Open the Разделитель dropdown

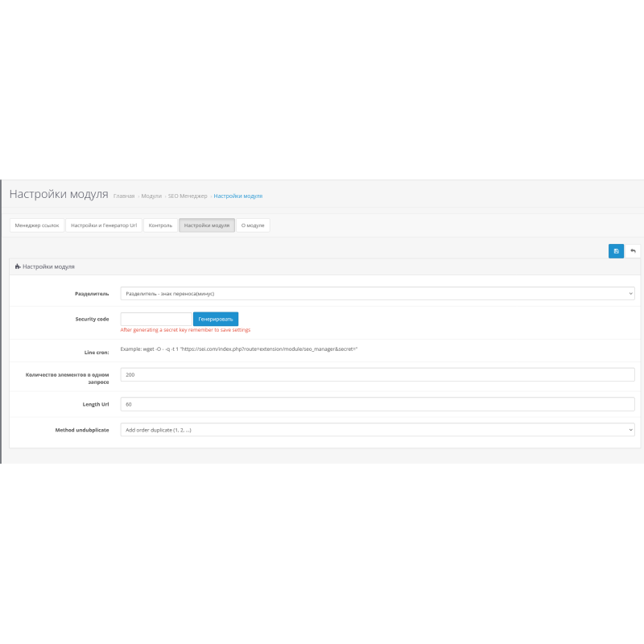377,294
